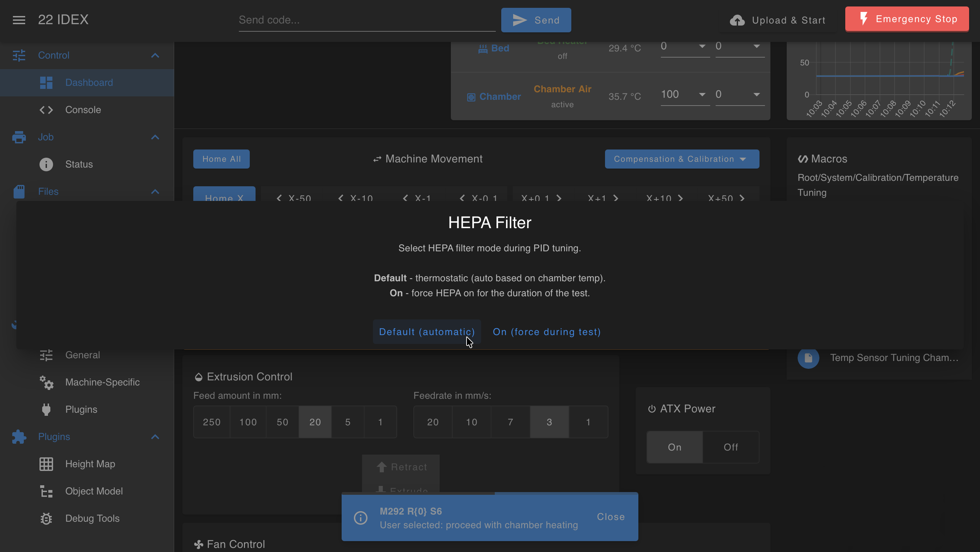This screenshot has height=552, width=980.
Task: Click the Emergency Stop button
Action: click(x=907, y=19)
